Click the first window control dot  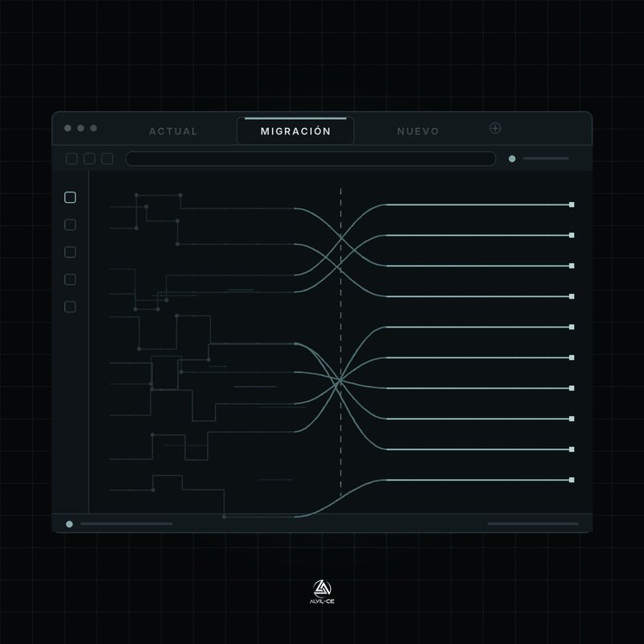68,128
